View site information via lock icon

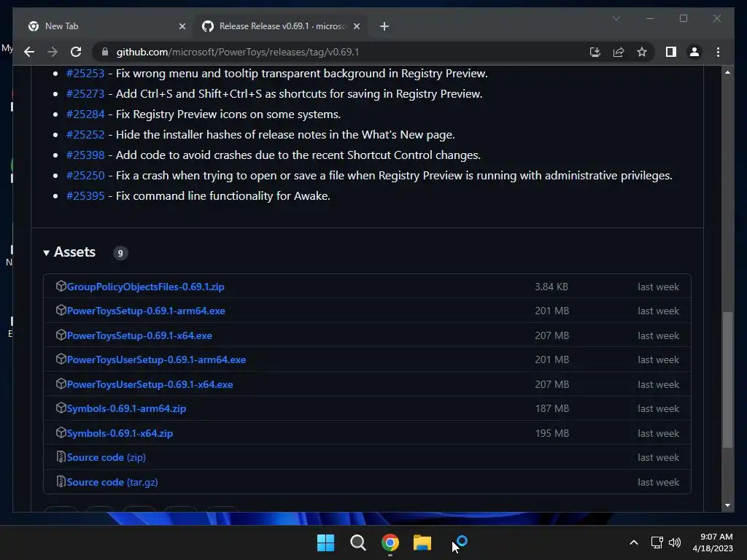click(105, 52)
